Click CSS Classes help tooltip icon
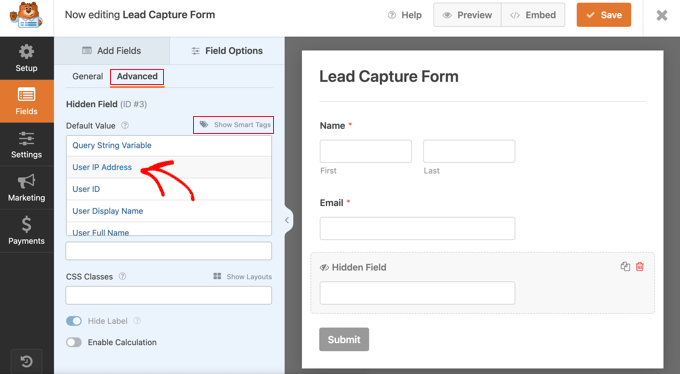This screenshot has height=374, width=680. coord(122,276)
